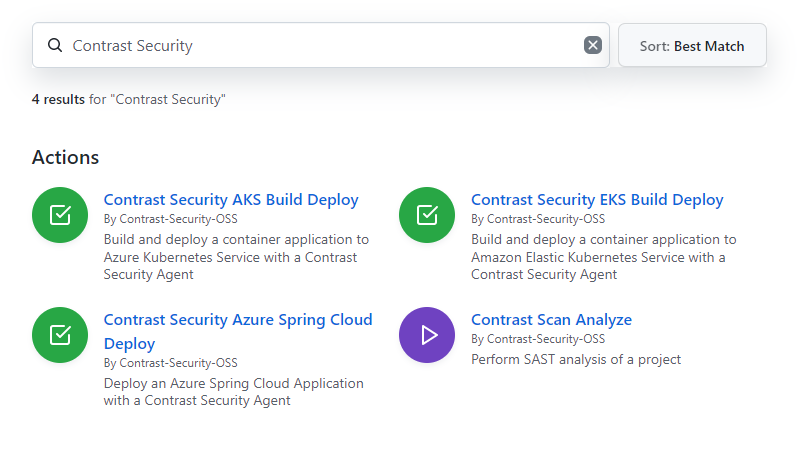Click the Actions section heading
Image resolution: width=810 pixels, height=468 pixels.
pyautogui.click(x=65, y=157)
